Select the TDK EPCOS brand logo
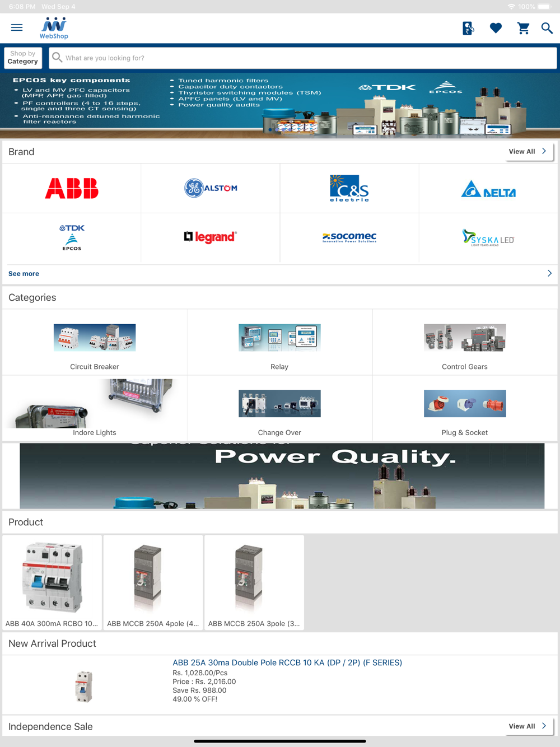Viewport: 560px width, 747px height. click(72, 237)
